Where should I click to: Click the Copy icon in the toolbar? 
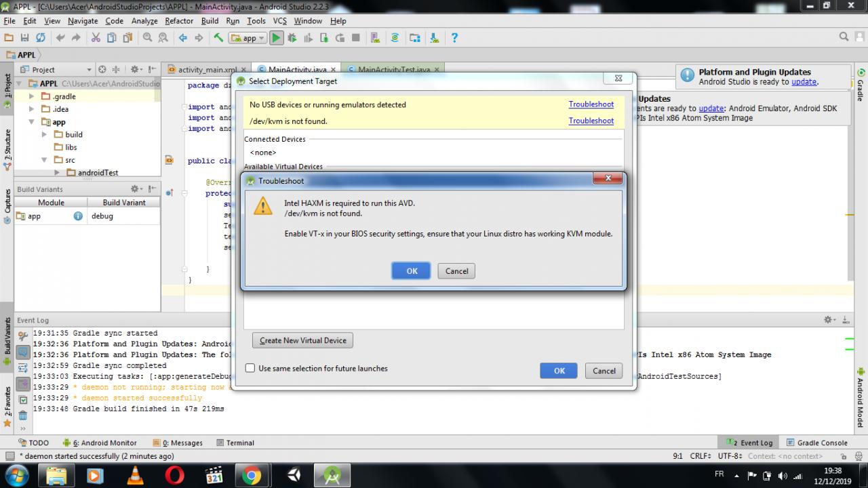pyautogui.click(x=112, y=38)
